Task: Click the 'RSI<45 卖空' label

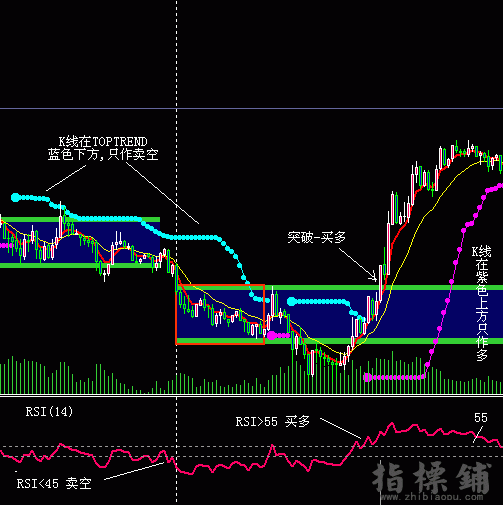Action: click(54, 483)
